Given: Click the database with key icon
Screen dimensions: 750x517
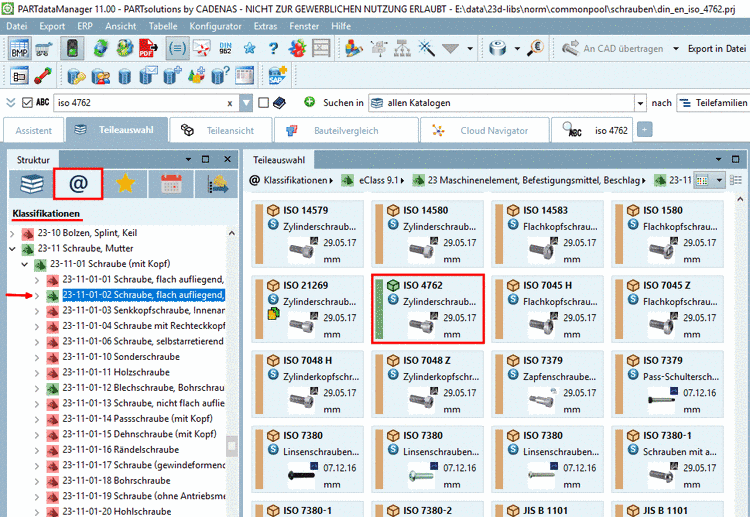Looking at the screenshot, I should (x=76, y=76).
